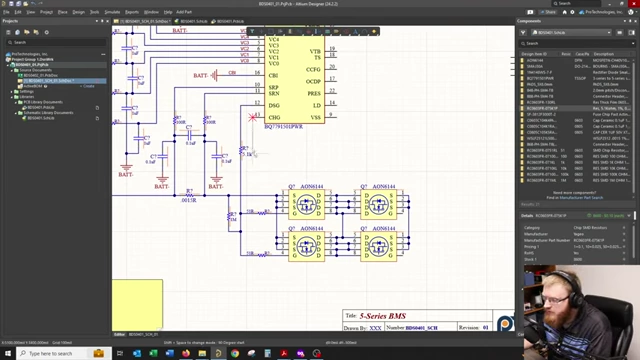Collapse the Source Documents folder
The image size is (640, 360).
click(12, 70)
